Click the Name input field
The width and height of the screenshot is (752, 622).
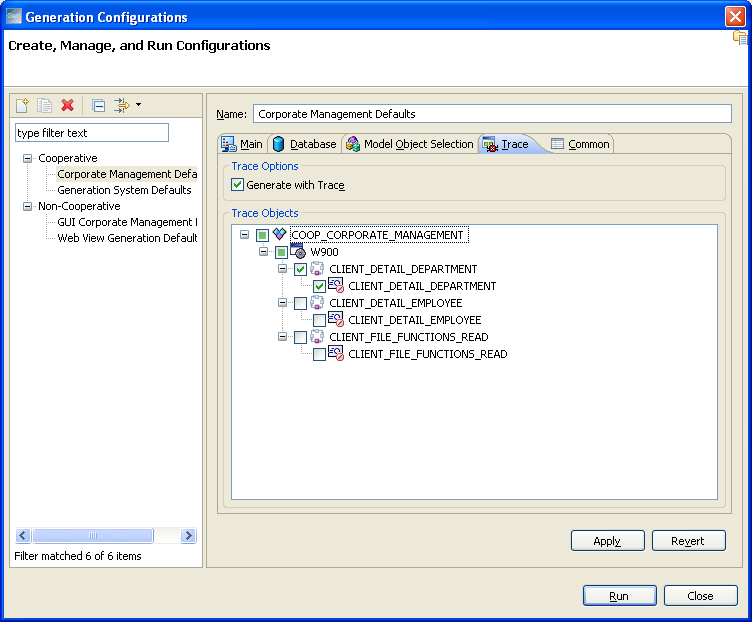492,114
